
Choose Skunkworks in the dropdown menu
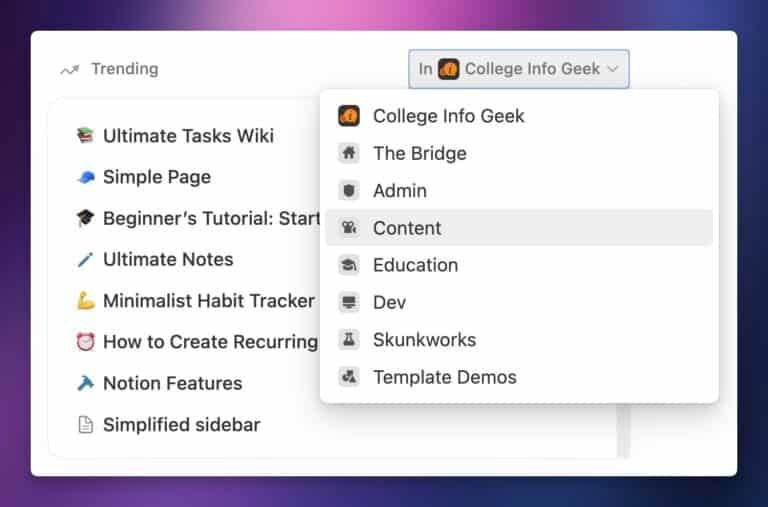tap(424, 339)
